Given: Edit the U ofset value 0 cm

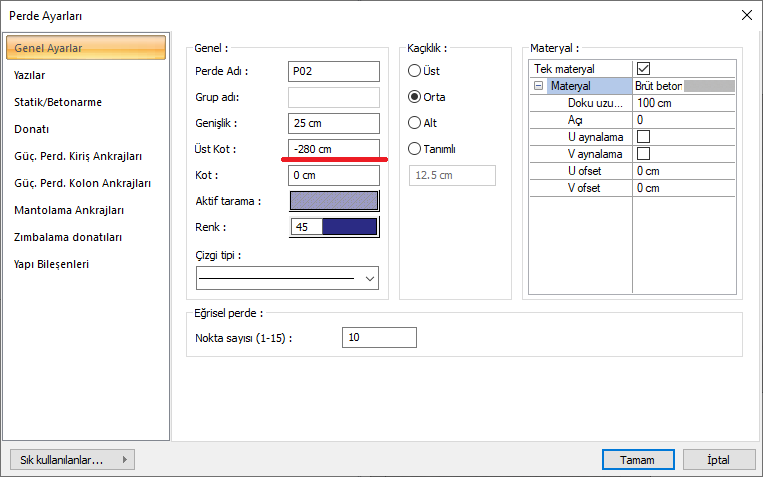Looking at the screenshot, I should [684, 171].
